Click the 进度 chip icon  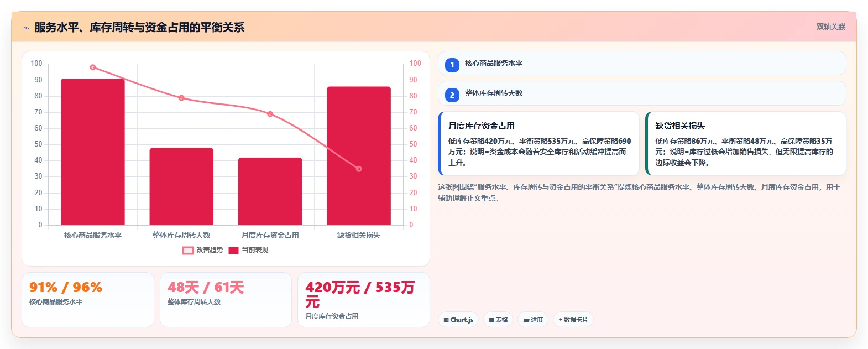(526, 320)
